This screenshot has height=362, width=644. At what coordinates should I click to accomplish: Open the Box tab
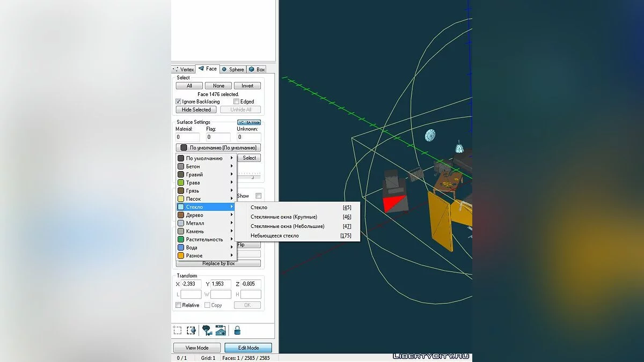[x=257, y=69]
